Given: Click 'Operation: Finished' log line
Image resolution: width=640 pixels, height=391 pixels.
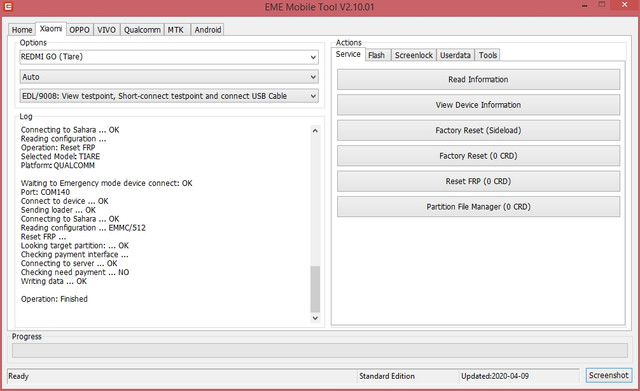Looking at the screenshot, I should pyautogui.click(x=54, y=299).
